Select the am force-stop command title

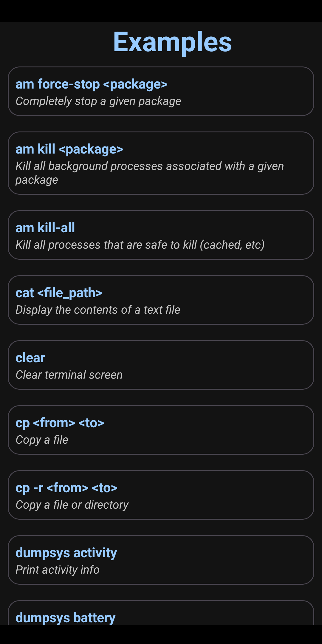91,84
